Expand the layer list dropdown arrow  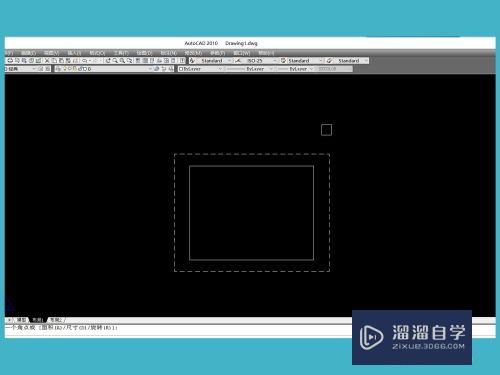(150, 69)
